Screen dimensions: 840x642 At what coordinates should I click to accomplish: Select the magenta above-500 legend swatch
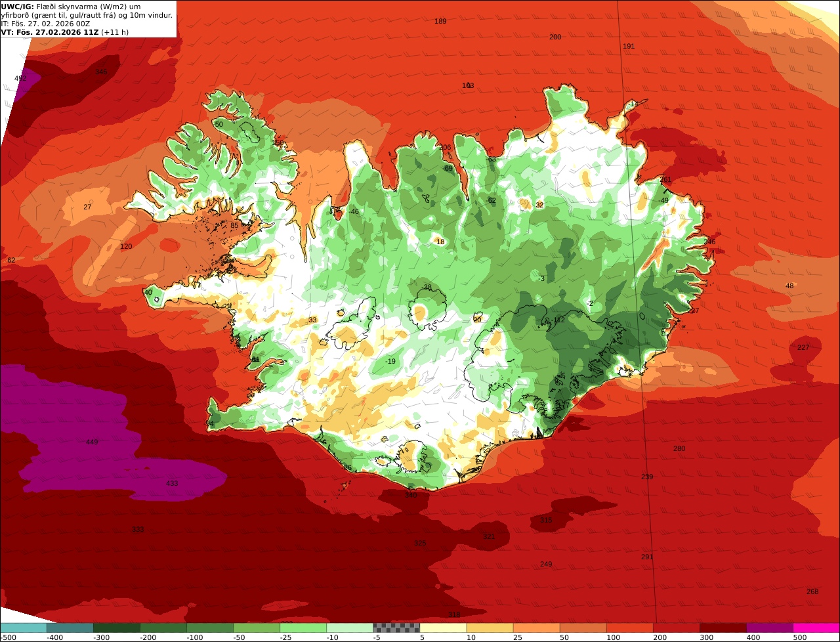pyautogui.click(x=816, y=628)
